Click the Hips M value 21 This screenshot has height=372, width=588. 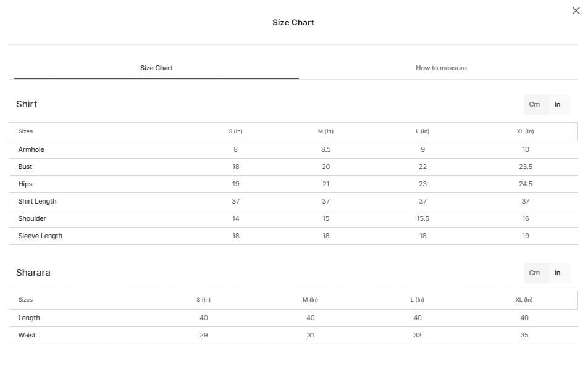coord(326,184)
